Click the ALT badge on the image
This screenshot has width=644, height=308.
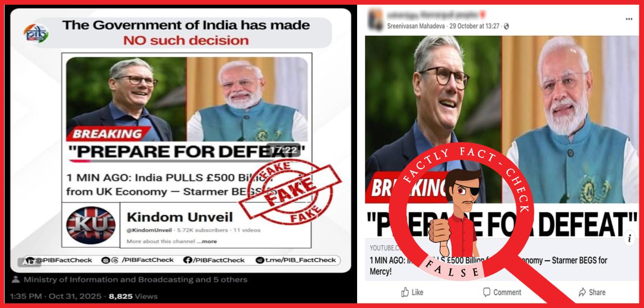tap(23, 263)
